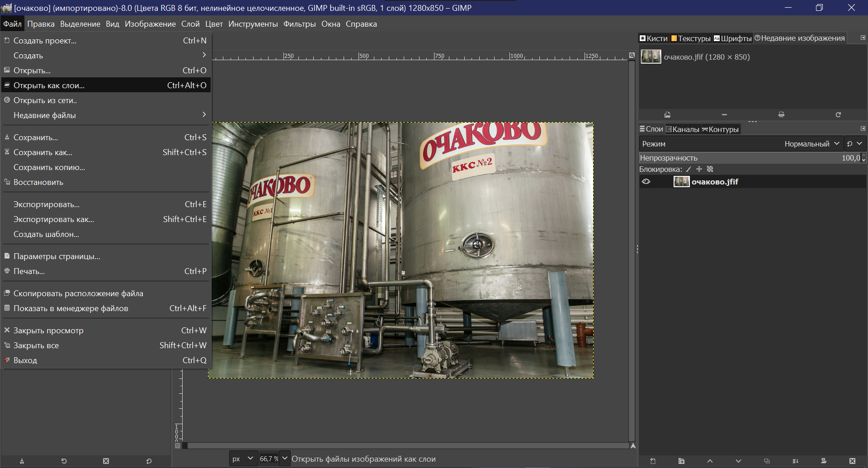868x468 pixels.
Task: Refresh the recent images list
Action: pyautogui.click(x=838, y=115)
